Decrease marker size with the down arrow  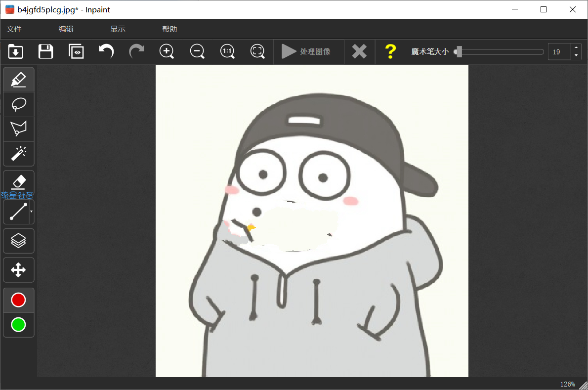(576, 56)
